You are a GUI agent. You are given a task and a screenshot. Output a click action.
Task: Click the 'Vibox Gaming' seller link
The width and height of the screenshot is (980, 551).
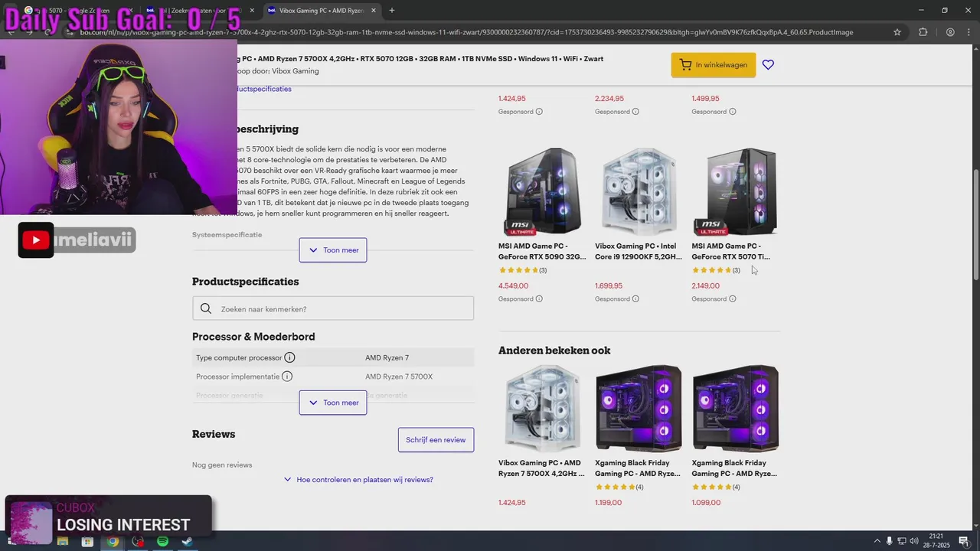point(296,71)
